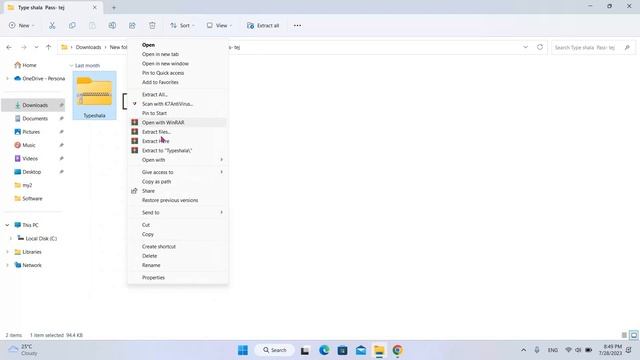The height and width of the screenshot is (360, 640).
Task: Click the search magnifier icon in search box
Action: pos(627,48)
